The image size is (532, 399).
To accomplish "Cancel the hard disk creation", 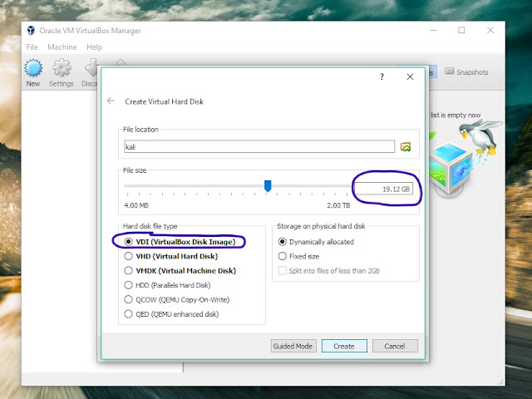I will 395,346.
